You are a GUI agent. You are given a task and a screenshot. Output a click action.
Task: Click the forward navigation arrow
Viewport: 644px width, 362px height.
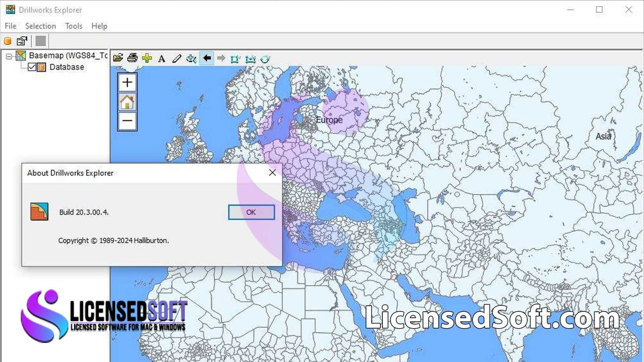[221, 59]
